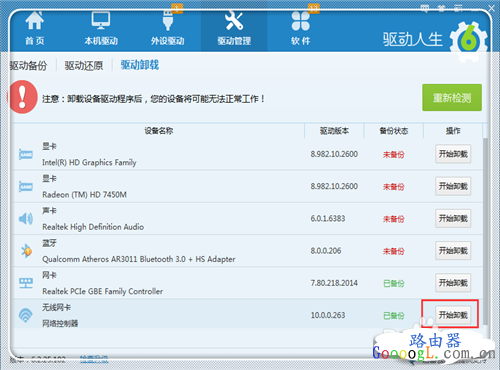Click 已备份 status for Realtek PCIe
Viewport: 500px width, 370px height.
pos(393,284)
